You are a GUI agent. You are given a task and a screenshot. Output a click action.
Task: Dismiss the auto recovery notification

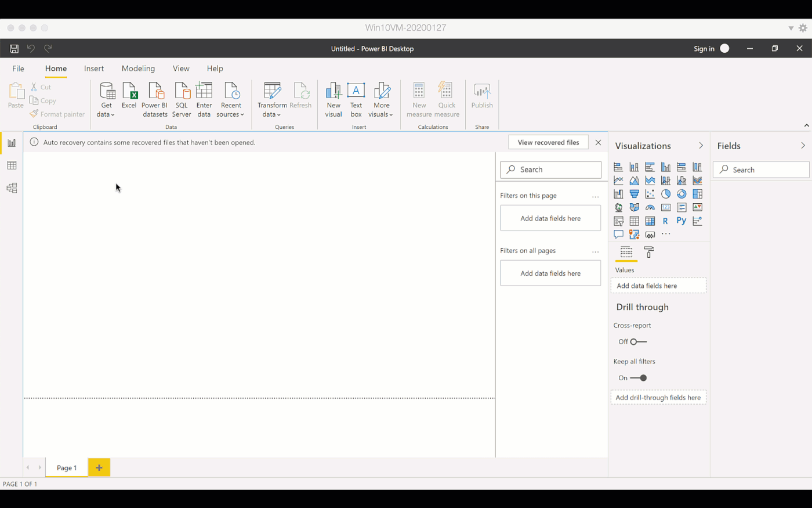click(x=598, y=142)
